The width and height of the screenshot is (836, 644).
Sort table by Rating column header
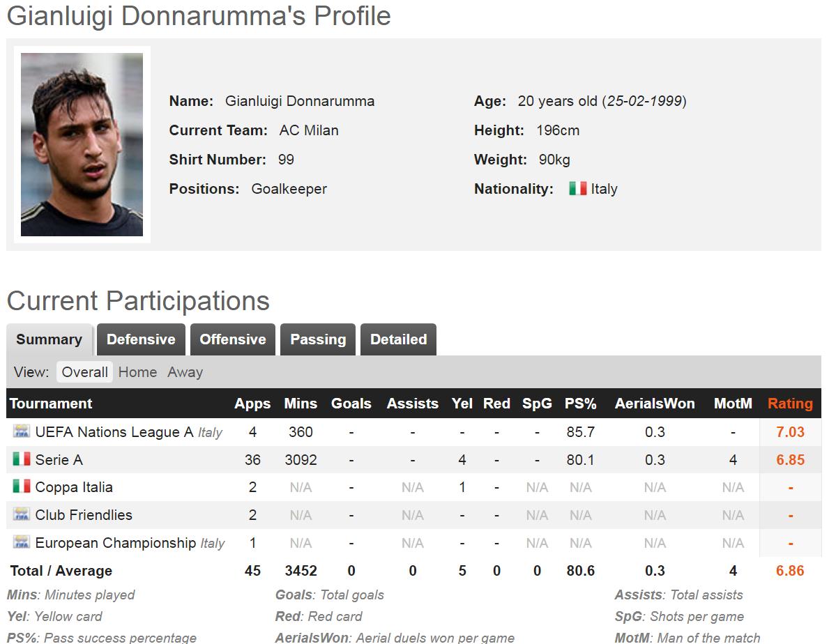pyautogui.click(x=790, y=404)
